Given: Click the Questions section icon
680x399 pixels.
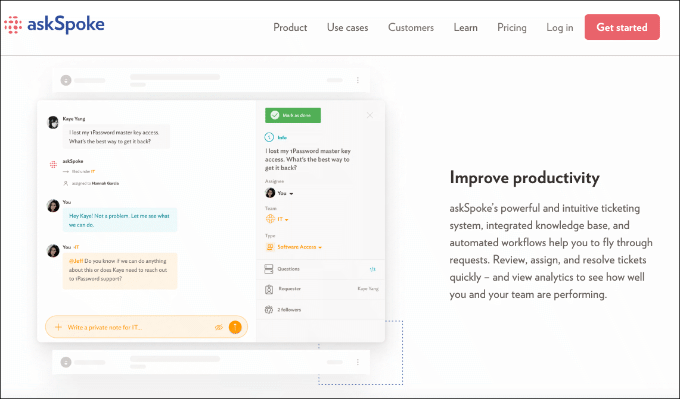Looking at the screenshot, I should coord(269,269).
